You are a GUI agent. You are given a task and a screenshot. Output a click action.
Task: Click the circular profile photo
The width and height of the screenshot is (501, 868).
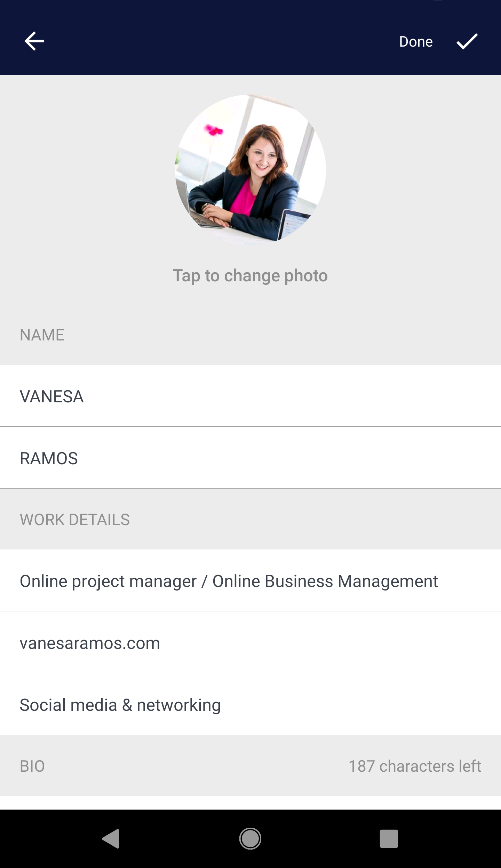[x=250, y=169]
